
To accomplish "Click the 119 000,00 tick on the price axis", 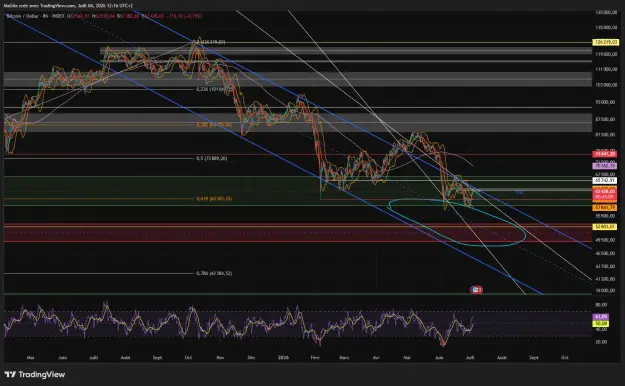I will pos(606,54).
